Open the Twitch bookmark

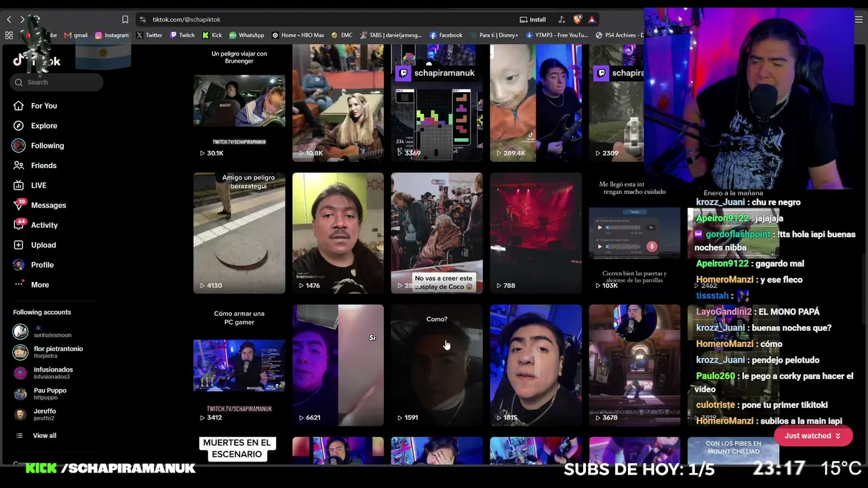tap(182, 35)
